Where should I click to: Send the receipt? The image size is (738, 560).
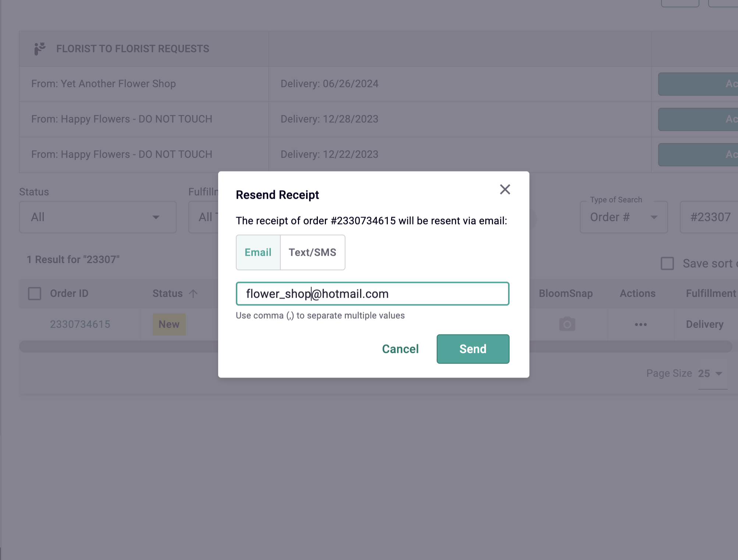click(x=473, y=349)
